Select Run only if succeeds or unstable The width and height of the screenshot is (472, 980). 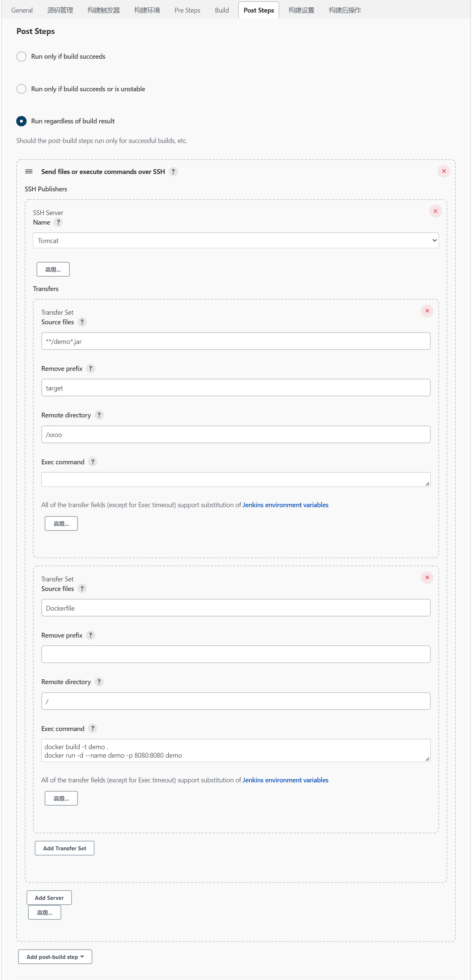click(x=21, y=89)
